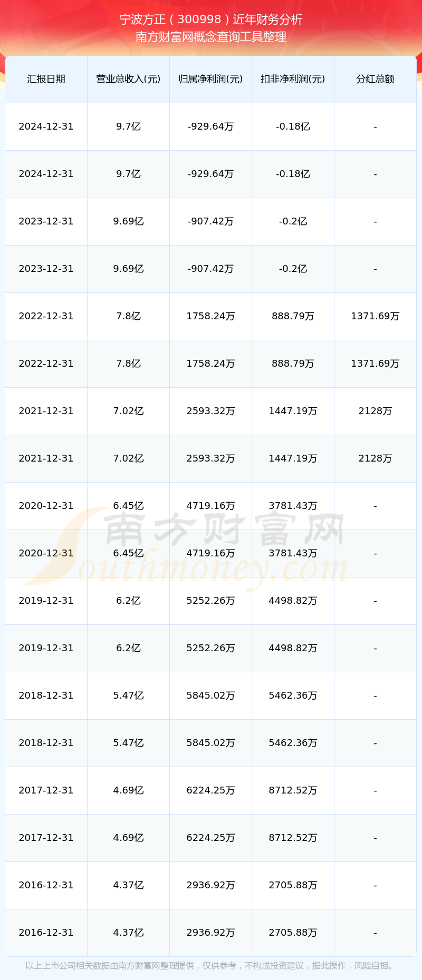
Task: Click the 南方财富网概念查询工具整理 subtitle
Action: pos(211,37)
